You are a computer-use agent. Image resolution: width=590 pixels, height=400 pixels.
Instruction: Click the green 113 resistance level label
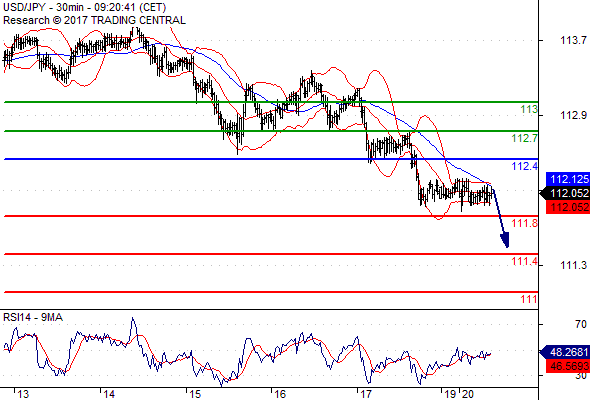529,110
